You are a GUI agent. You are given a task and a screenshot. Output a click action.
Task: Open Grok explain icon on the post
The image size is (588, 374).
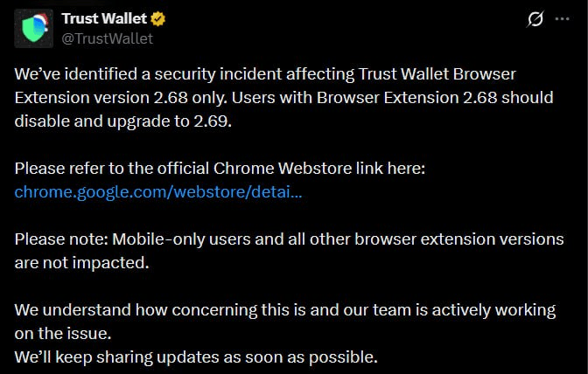coord(535,19)
